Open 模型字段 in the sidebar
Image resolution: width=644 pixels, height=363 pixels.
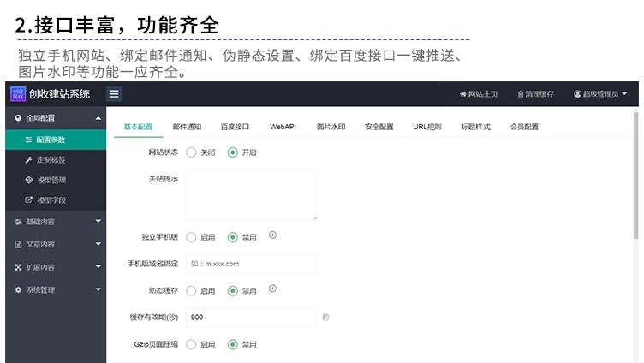[56, 200]
